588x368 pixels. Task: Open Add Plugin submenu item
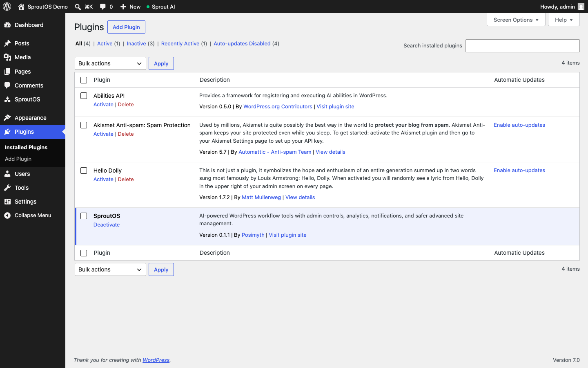point(18,159)
